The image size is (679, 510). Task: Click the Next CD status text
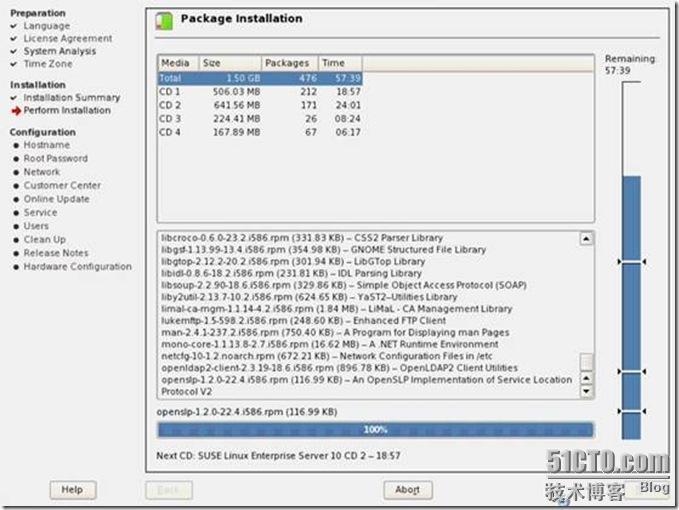[x=278, y=455]
